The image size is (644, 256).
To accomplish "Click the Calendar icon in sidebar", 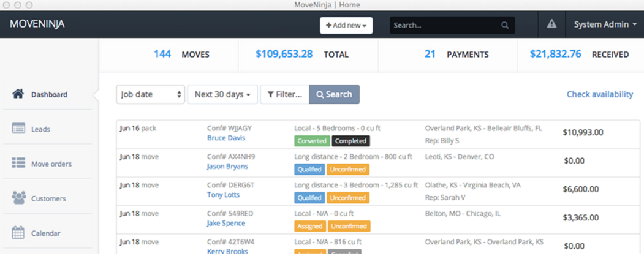I will pos(18,233).
